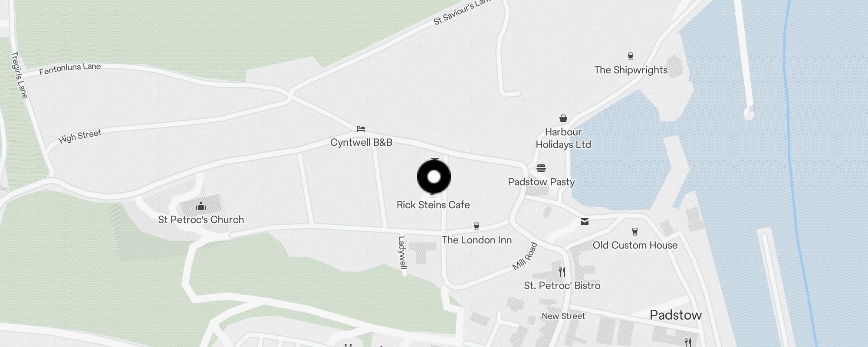Click the pub icon above The London Inn
868x347 pixels.
click(476, 226)
